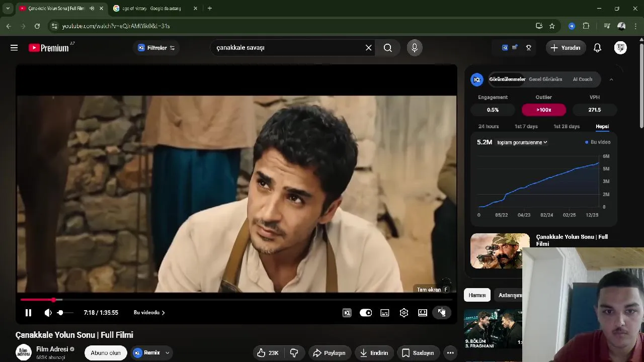644x362 pixels.
Task: Open the Remix dropdown arrow
Action: click(x=168, y=353)
